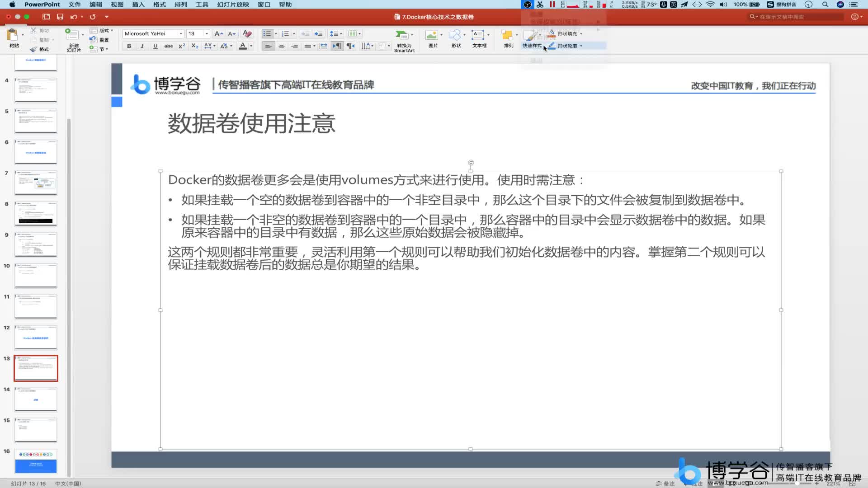Expand the 形状轮廓 shape outline dropdown arrow
Screen dimensions: 868x488
(581, 46)
